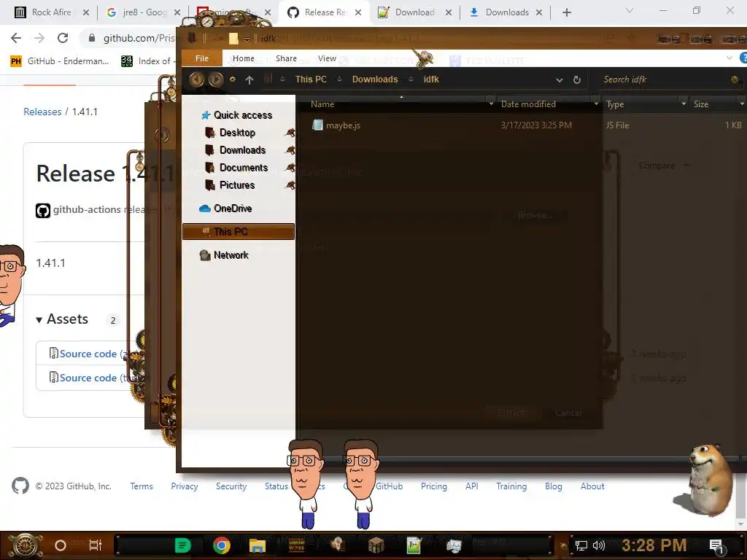The width and height of the screenshot is (747, 560).
Task: Switch to the Rock Afire Chrome tab
Action: (52, 12)
